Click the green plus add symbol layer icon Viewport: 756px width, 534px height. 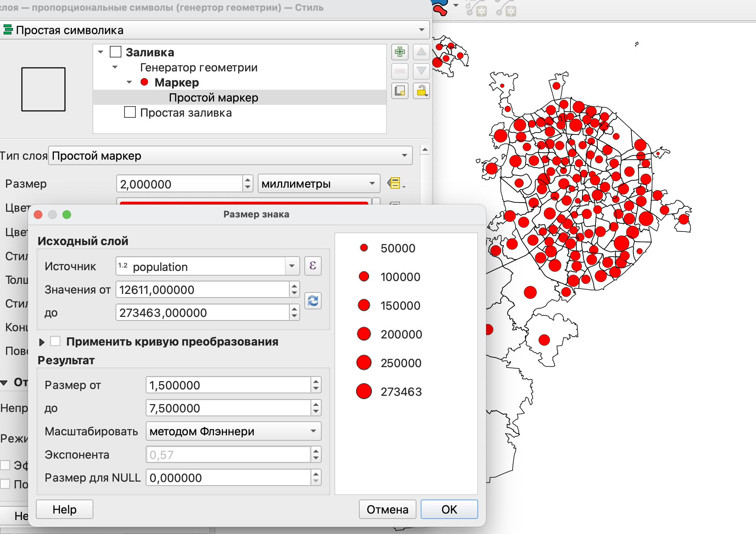coord(400,52)
